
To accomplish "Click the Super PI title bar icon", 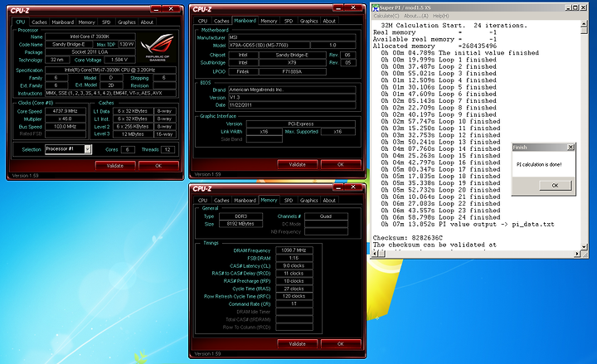I will [376, 7].
